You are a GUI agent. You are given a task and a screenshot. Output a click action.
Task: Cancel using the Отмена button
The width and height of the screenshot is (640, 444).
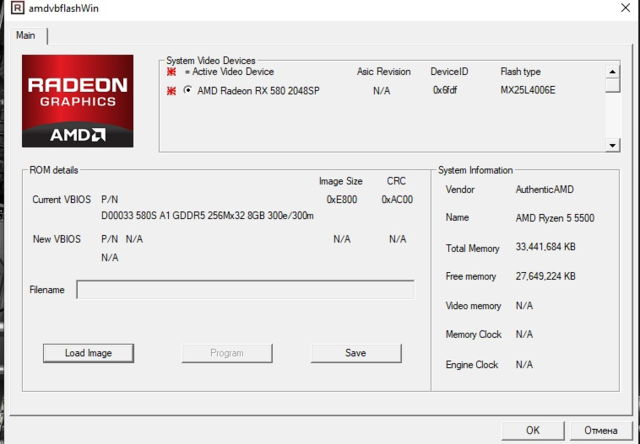point(600,431)
